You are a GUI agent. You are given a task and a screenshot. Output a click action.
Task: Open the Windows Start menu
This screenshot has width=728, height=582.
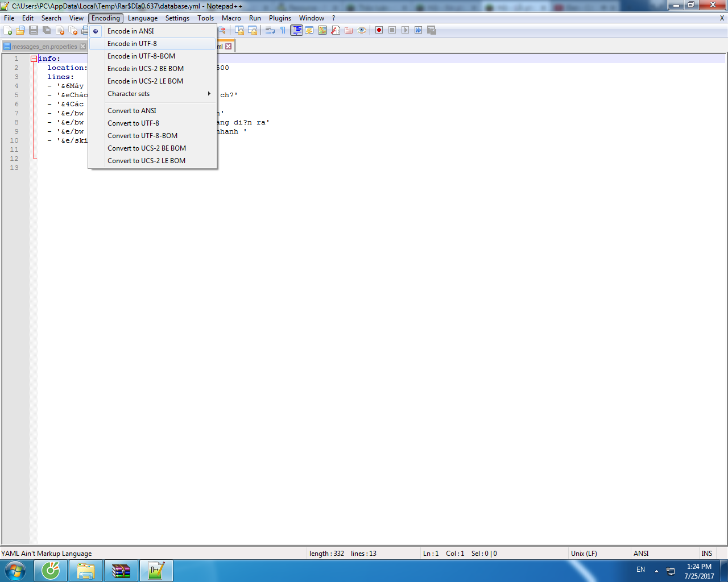(x=15, y=571)
